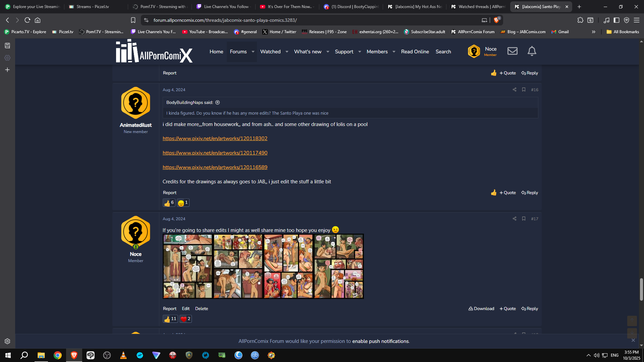Viewport: 644px width, 362px height.
Task: Open the Gmail bookmark
Action: [x=560, y=32]
